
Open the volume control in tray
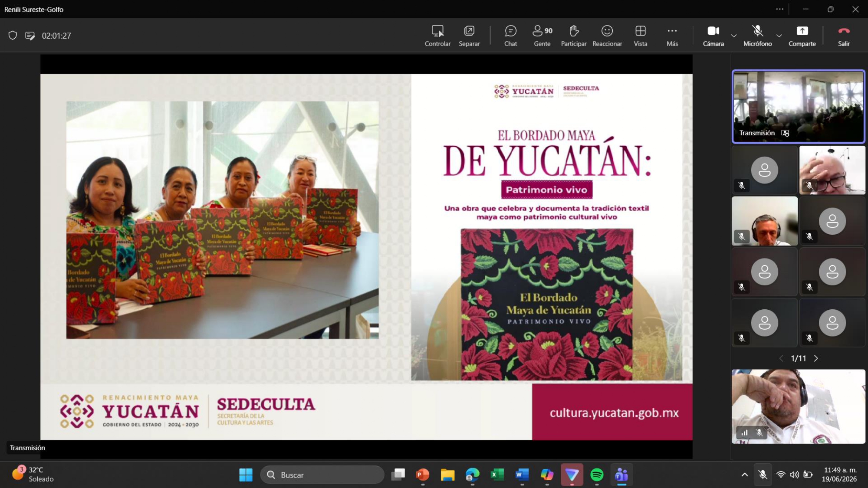pyautogui.click(x=794, y=475)
